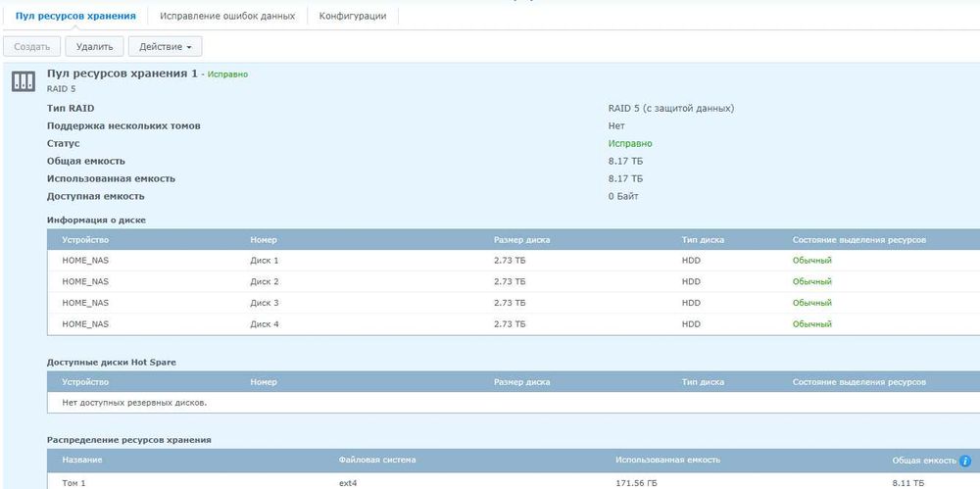Click Номер header in Hot Spare table
Screen dimensions: 980x489
[263, 381]
